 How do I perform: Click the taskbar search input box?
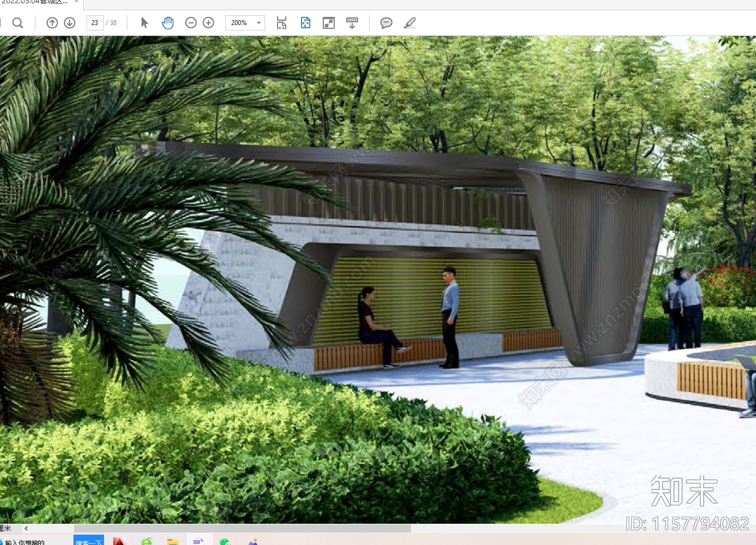[x=36, y=541]
